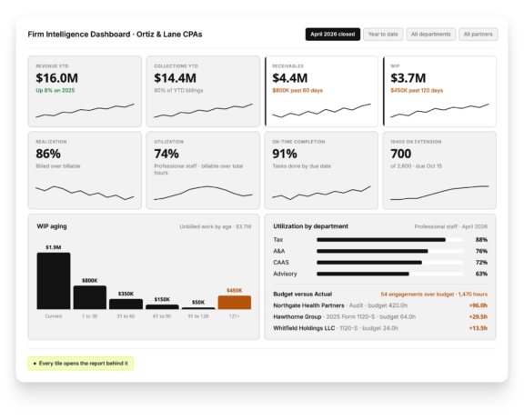The image size is (524, 420).
Task: Click the Budget versus Actual heading
Action: pyautogui.click(x=302, y=295)
